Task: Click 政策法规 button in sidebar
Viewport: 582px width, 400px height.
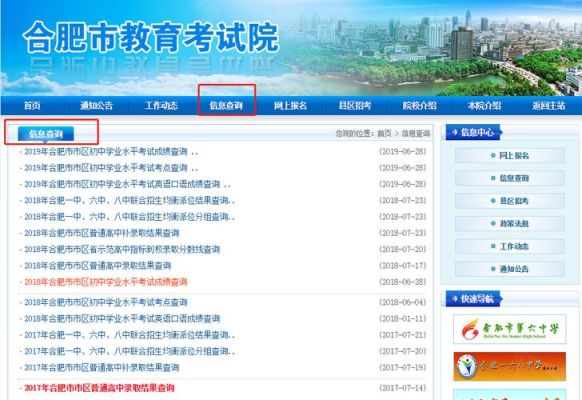Action: [x=510, y=223]
